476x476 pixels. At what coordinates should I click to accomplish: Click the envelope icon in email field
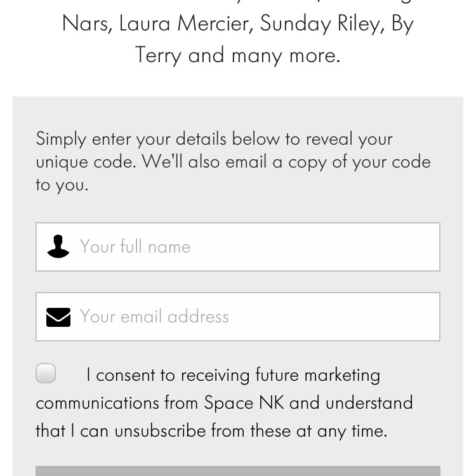[58, 317]
